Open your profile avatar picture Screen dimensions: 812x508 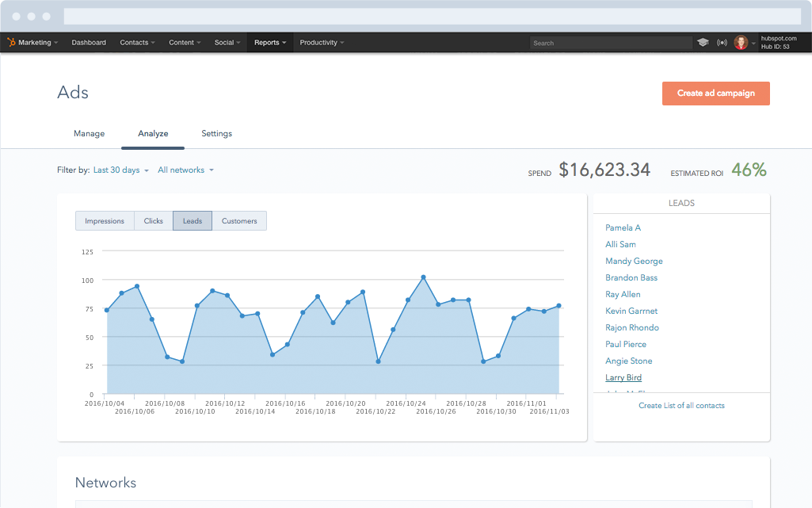[x=741, y=42]
